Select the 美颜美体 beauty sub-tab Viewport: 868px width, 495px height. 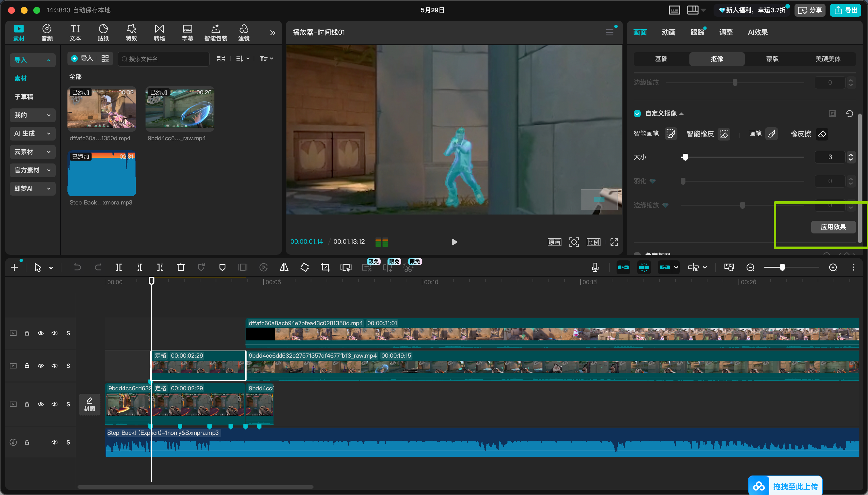(x=828, y=59)
